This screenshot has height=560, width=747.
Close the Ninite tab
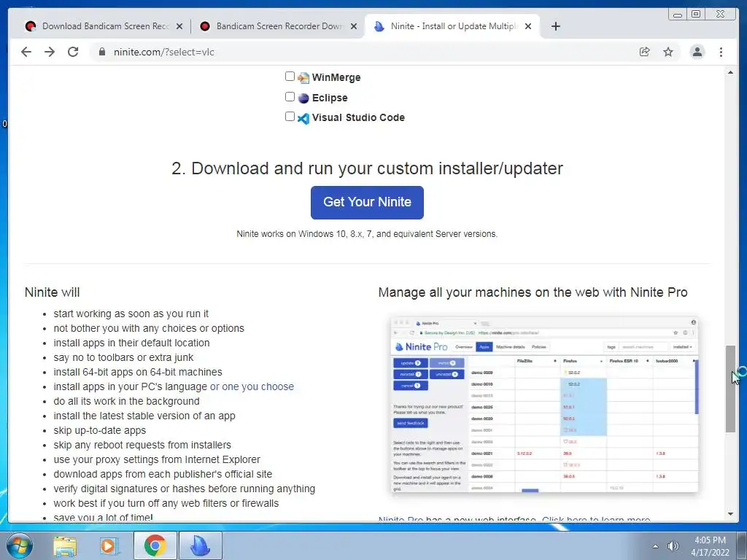pos(528,26)
